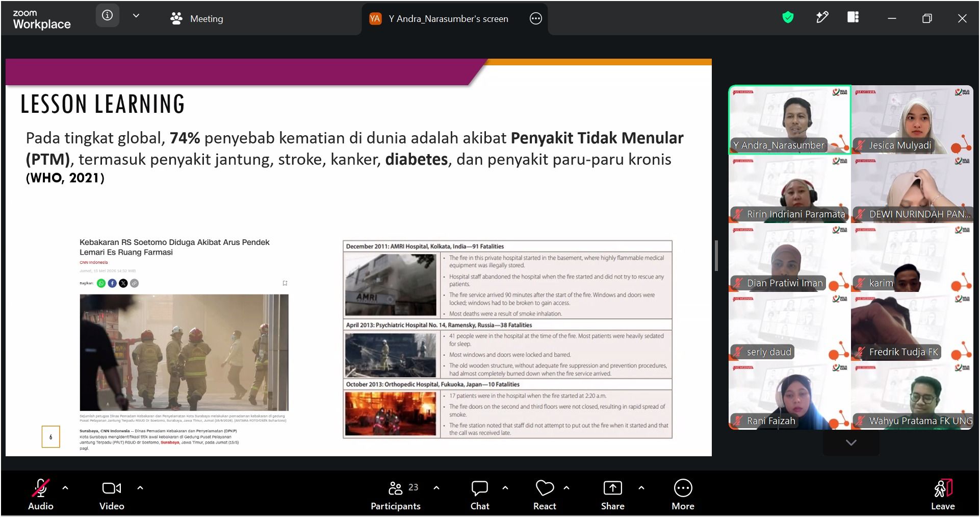The height and width of the screenshot is (518, 980).
Task: Click the green encryption shield icon
Action: pos(788,18)
